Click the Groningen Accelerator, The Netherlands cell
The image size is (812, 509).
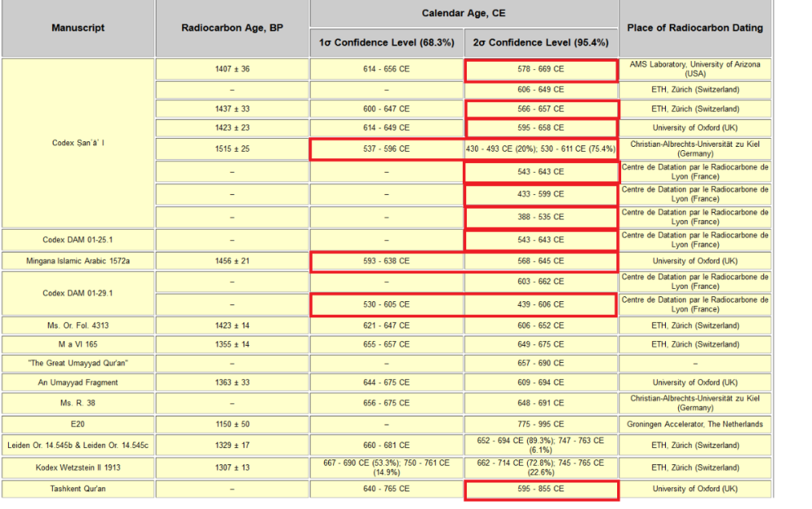(x=695, y=425)
